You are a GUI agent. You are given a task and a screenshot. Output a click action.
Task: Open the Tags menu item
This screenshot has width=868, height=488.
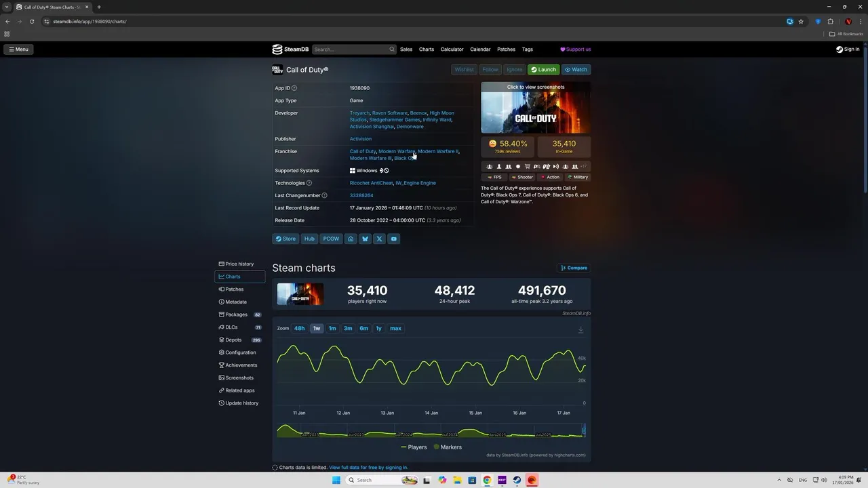(528, 49)
